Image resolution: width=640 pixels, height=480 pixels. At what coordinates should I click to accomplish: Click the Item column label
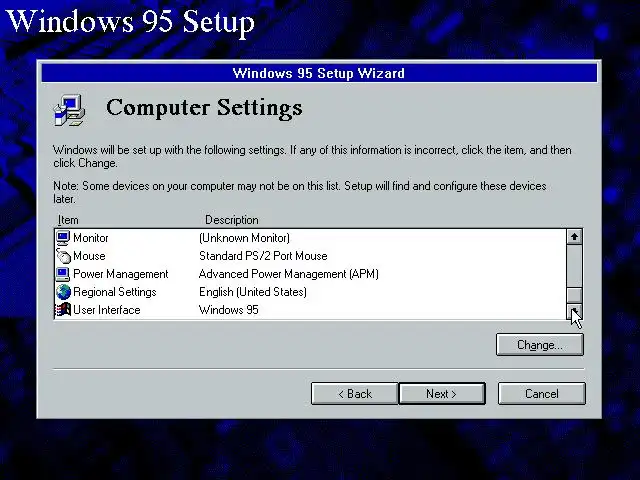point(68,220)
